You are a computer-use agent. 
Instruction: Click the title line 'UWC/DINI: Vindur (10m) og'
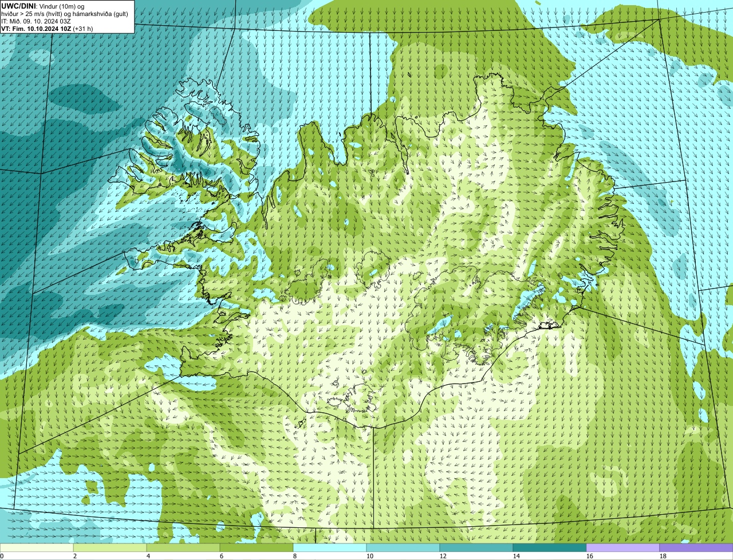click(43, 6)
